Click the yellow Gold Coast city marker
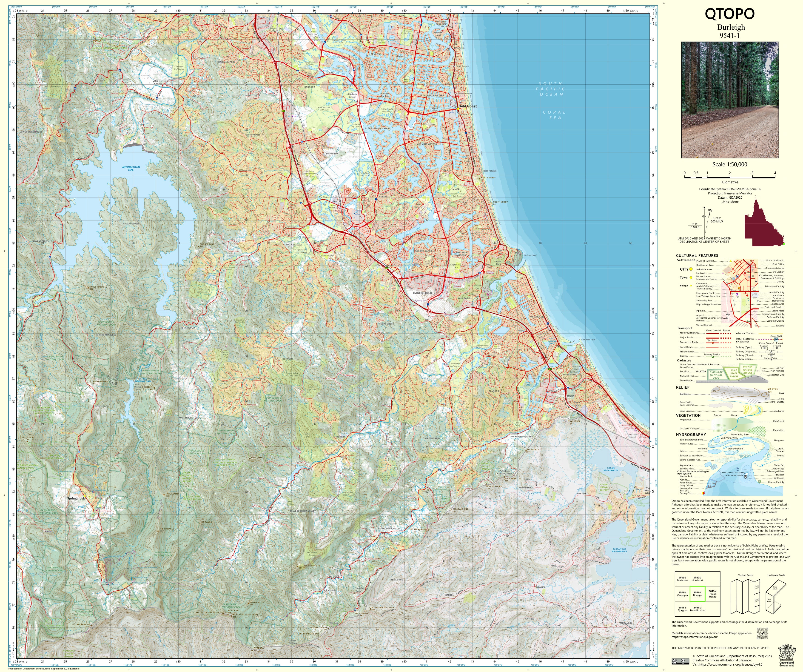Screen dimensions: 803x672 click(x=458, y=109)
